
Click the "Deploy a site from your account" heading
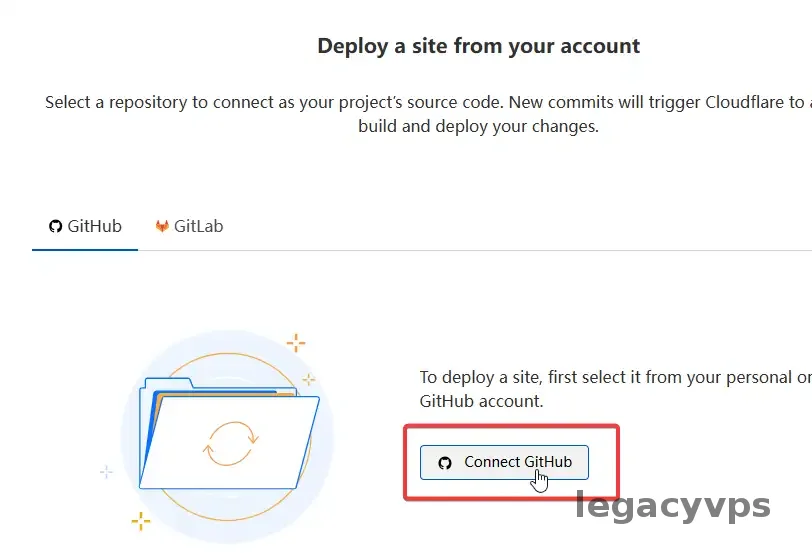(478, 46)
